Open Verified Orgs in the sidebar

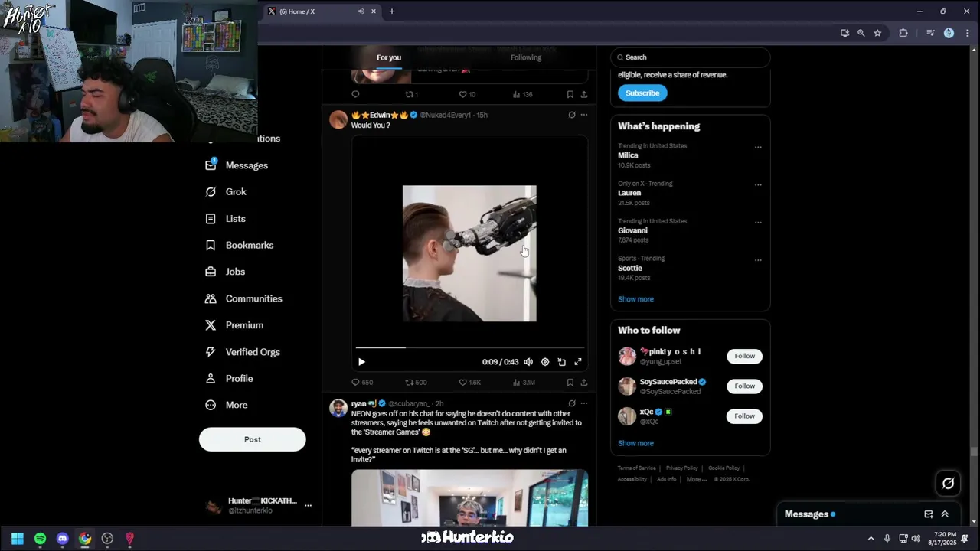click(243, 352)
